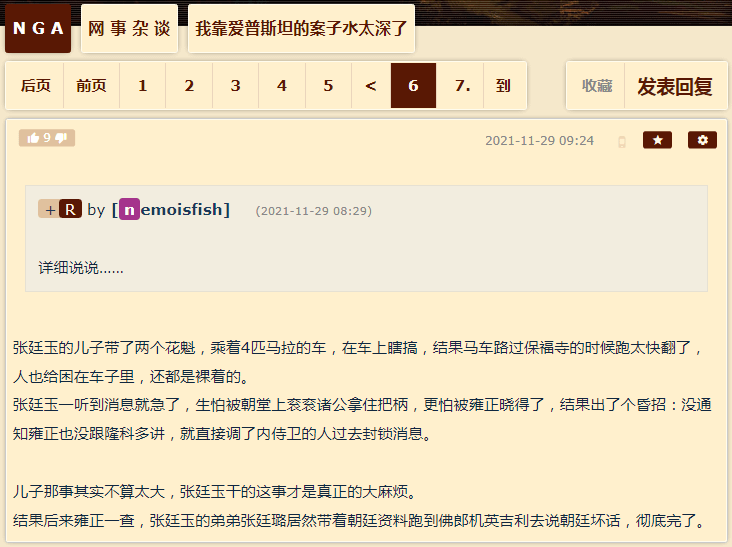Image resolution: width=732 pixels, height=547 pixels.
Task: Go to 后页 next page
Action: (35, 85)
